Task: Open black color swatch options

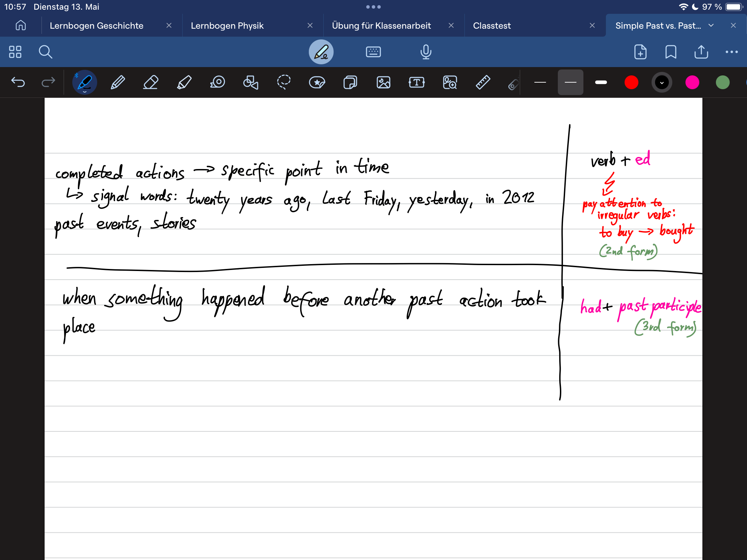Action: pos(662,83)
